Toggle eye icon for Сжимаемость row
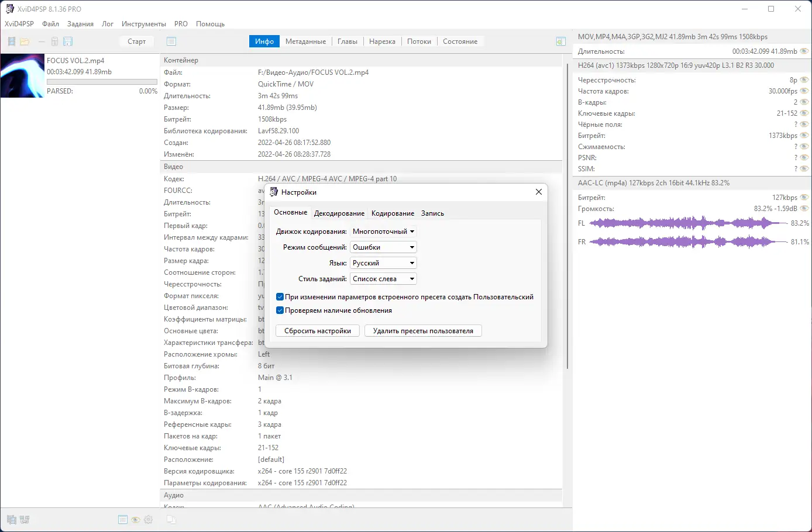812x532 pixels. (804, 147)
